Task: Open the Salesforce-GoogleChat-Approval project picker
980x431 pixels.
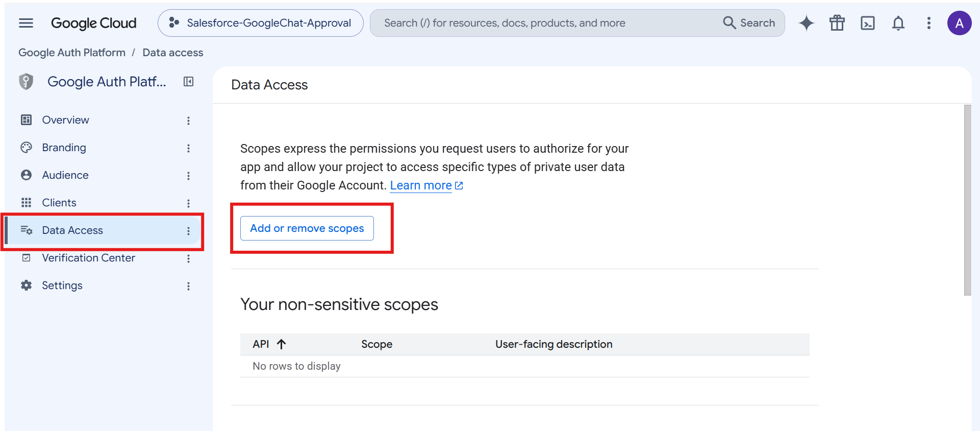Action: tap(261, 23)
